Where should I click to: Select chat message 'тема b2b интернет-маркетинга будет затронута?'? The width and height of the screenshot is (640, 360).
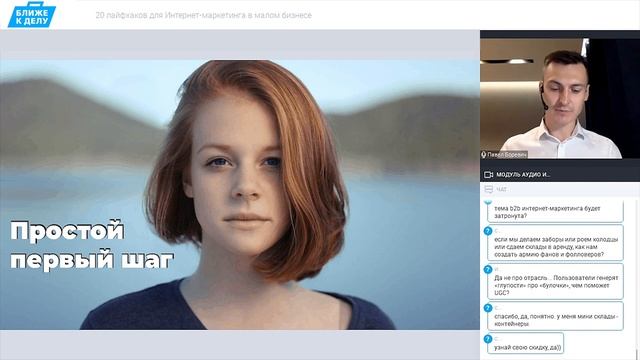[x=555, y=211]
